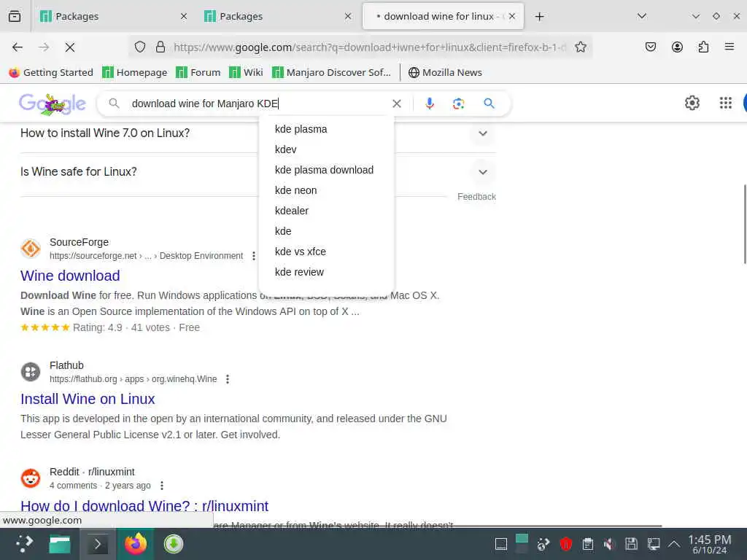
Task: Click the volume icon in system tray
Action: coord(609,544)
